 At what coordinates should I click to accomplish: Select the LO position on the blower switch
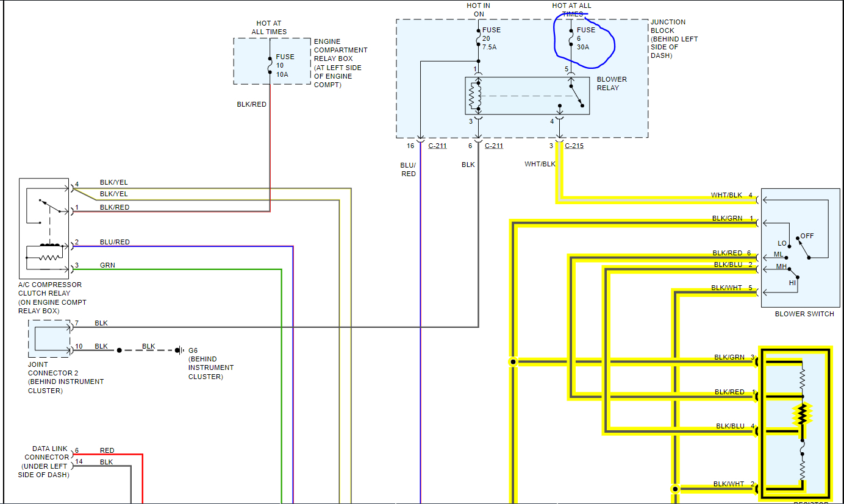[x=782, y=243]
